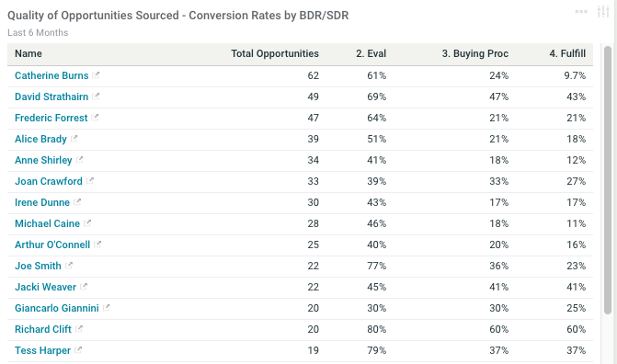Sort by the 4. Fulfill column header

point(567,53)
